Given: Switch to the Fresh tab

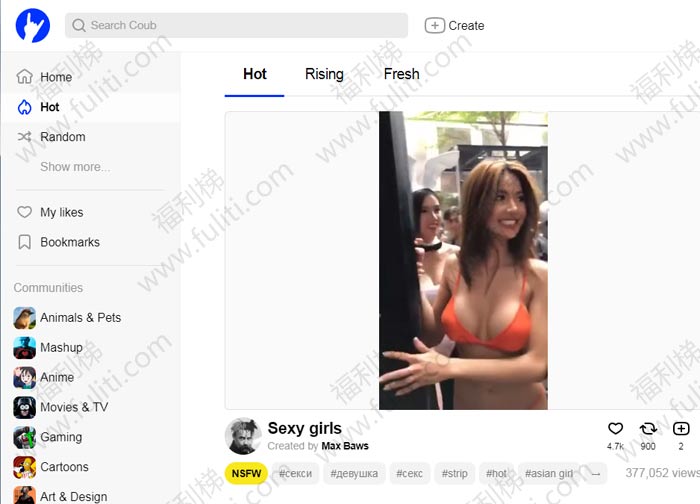Looking at the screenshot, I should (x=401, y=74).
